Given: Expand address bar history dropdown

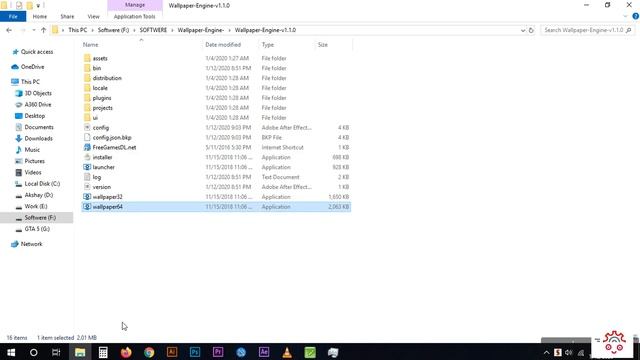Looking at the screenshot, I should pyautogui.click(x=523, y=30).
